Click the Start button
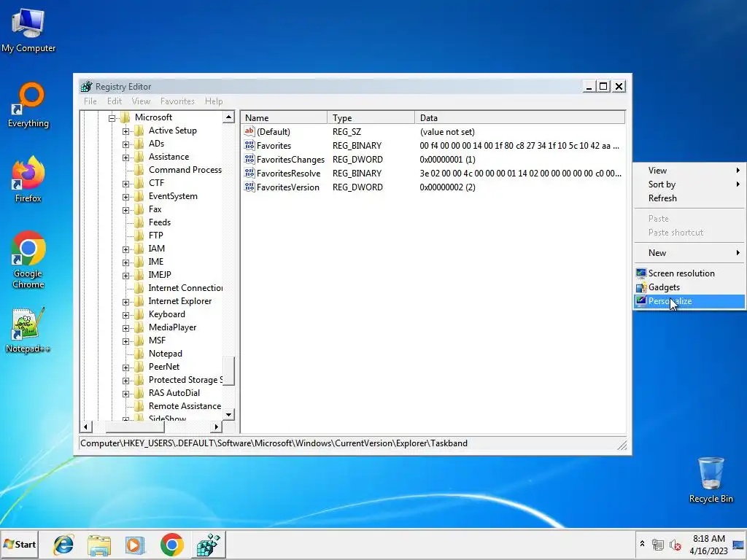The height and width of the screenshot is (560, 747). 20,544
